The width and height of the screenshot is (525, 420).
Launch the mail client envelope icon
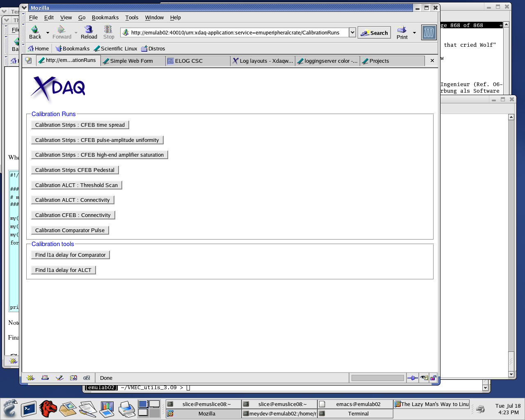pyautogui.click(x=68, y=409)
